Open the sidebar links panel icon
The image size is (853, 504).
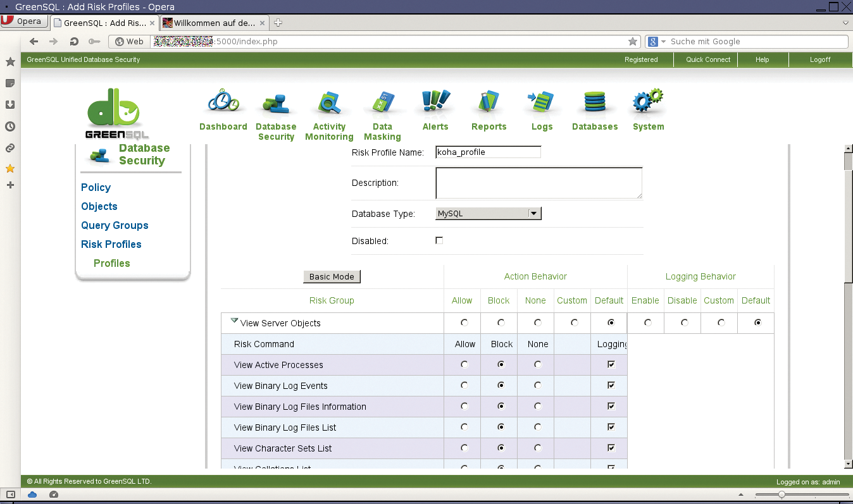tap(10, 148)
